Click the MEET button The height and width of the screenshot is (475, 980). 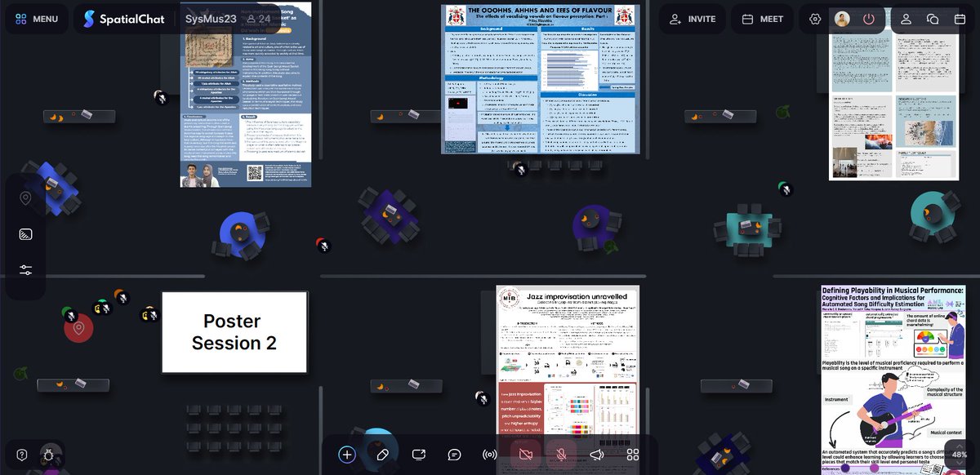tap(762, 19)
